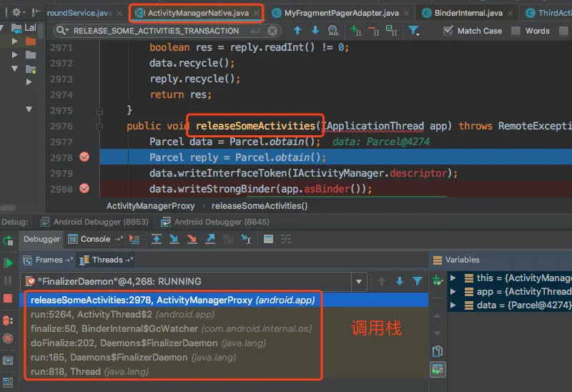Click Show Execution Point icon

pos(134,240)
